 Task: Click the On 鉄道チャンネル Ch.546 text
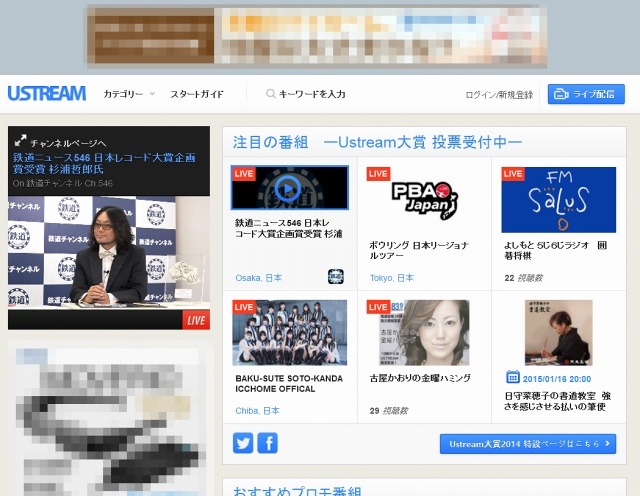(x=62, y=183)
